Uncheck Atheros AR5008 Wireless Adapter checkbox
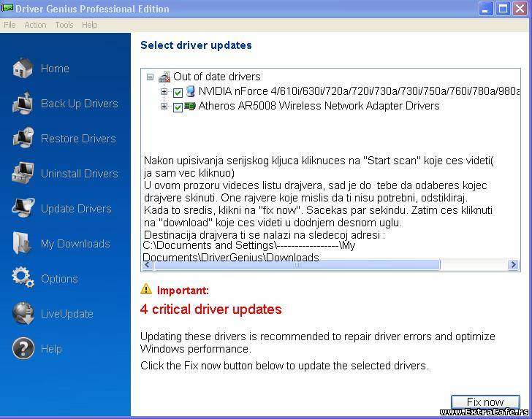The image size is (532, 419). coord(178,107)
